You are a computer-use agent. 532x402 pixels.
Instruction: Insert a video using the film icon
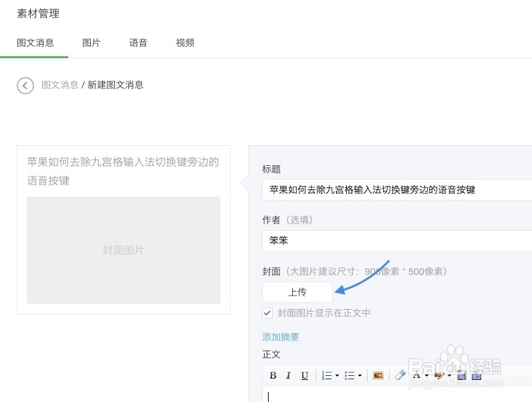[461, 375]
